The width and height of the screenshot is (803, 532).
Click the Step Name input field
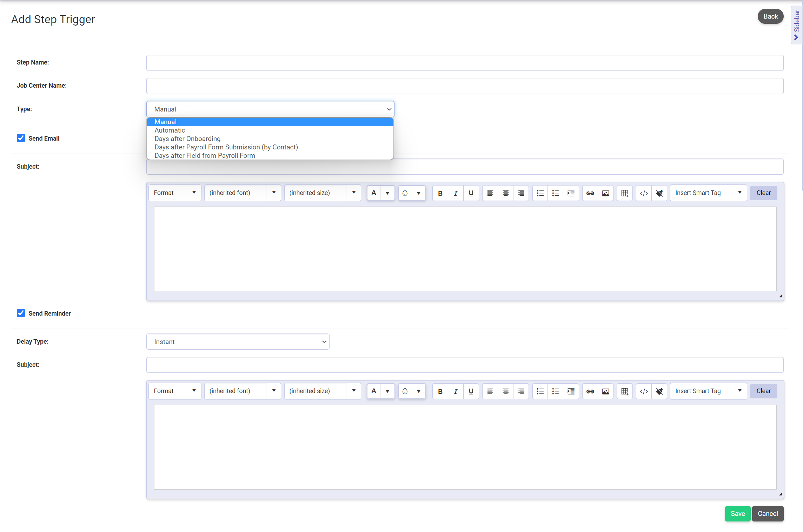[x=464, y=63]
